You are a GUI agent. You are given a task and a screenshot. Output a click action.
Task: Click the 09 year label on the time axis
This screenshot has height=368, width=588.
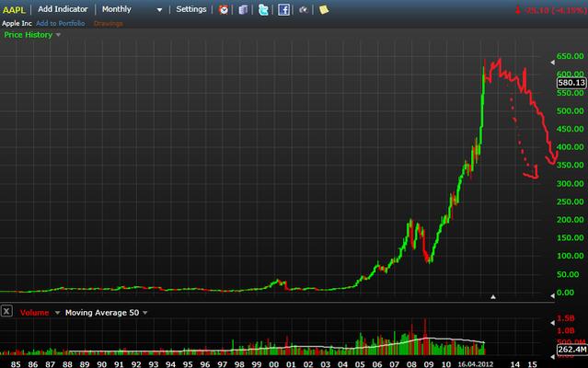[x=429, y=364]
